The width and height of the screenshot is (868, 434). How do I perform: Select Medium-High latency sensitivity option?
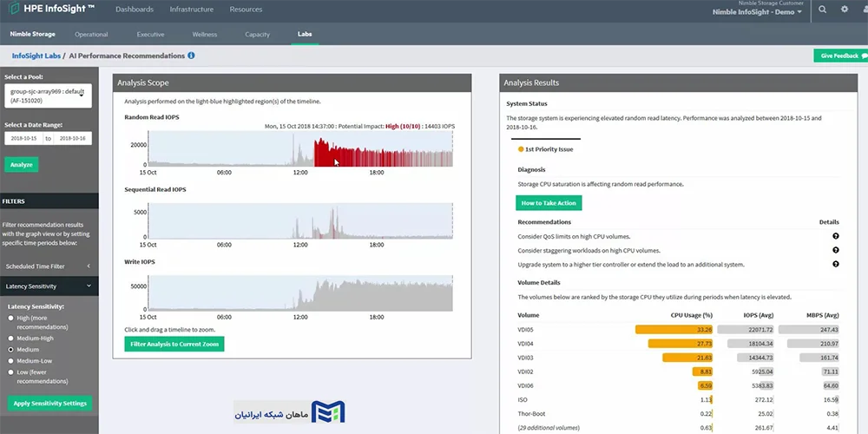tap(11, 339)
